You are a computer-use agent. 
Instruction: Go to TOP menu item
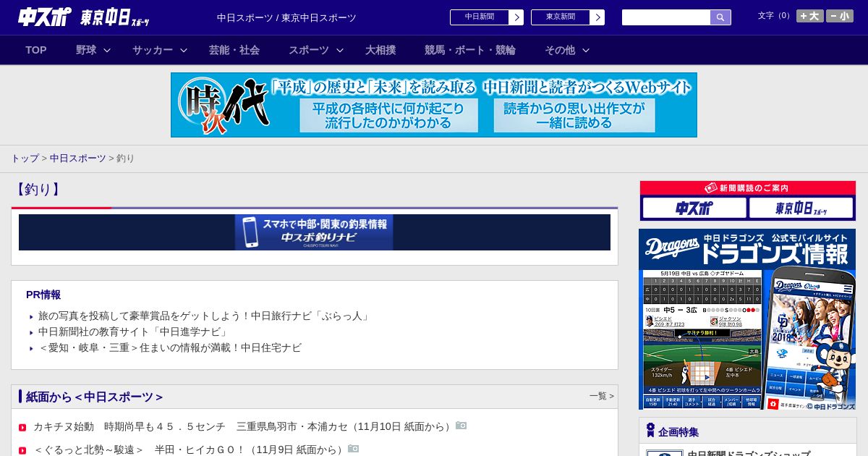(x=36, y=50)
